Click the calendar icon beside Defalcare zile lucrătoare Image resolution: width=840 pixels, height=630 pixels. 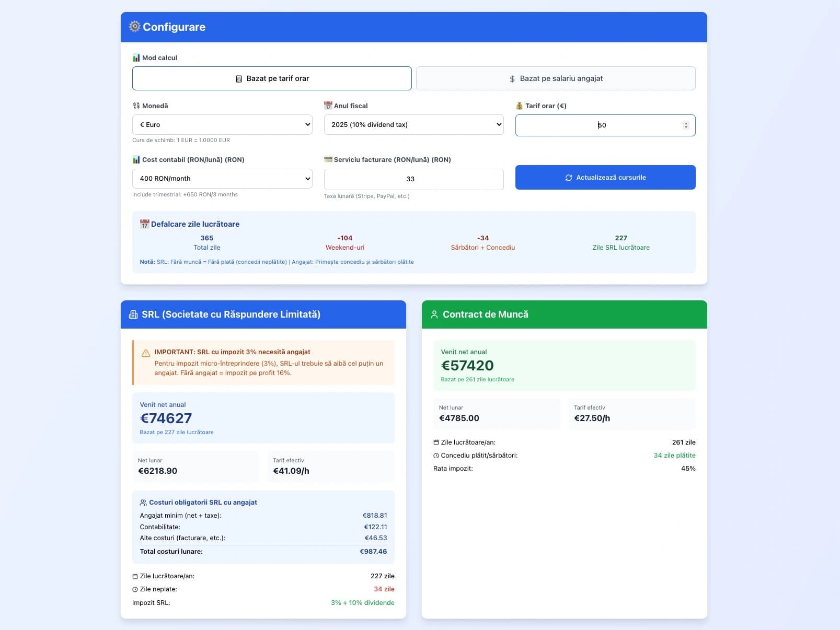click(145, 224)
